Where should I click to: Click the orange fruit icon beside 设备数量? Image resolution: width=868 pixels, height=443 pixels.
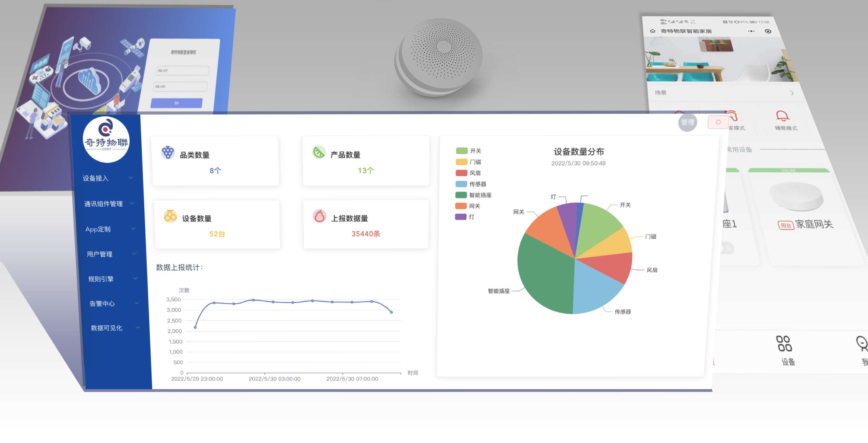coord(170,216)
